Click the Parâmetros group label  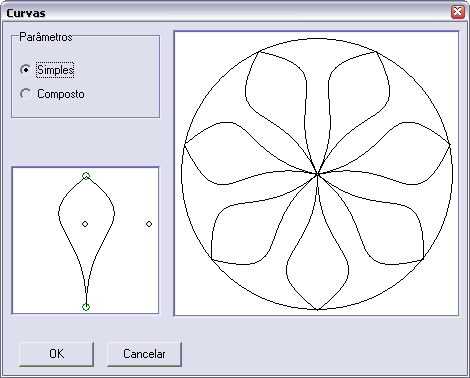[46, 37]
